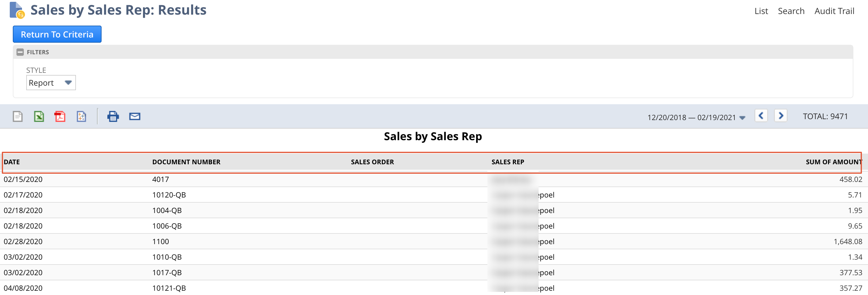The height and width of the screenshot is (295, 868).
Task: Sort by the Date column header
Action: tap(12, 162)
